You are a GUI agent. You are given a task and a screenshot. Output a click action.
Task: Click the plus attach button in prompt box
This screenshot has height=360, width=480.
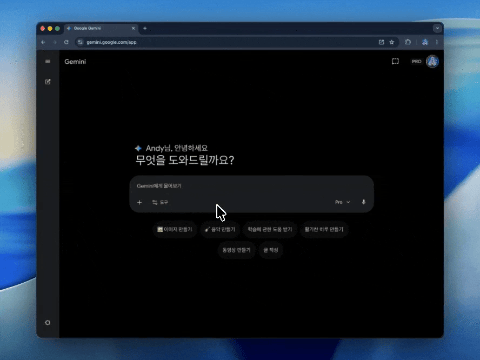[139, 202]
